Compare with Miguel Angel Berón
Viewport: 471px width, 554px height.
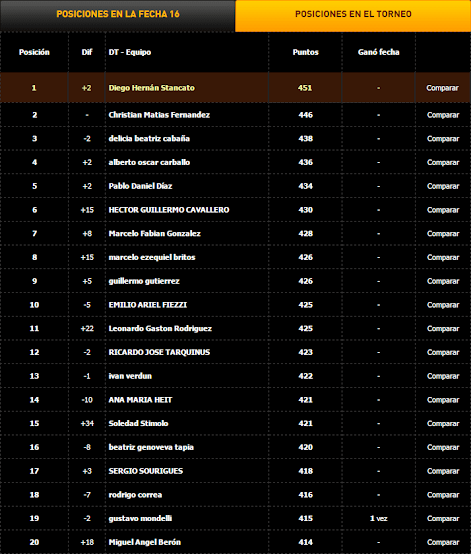tap(443, 542)
